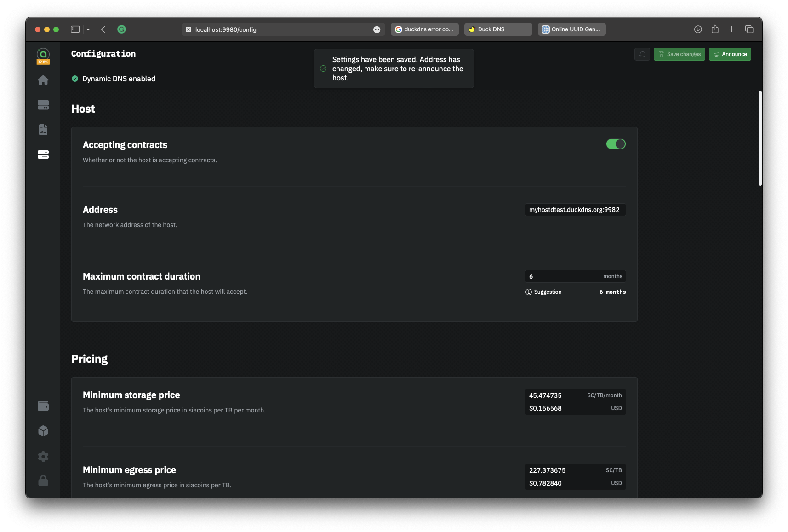Screen dimensions: 788x532
Task: Toggle the Accepting contracts switch
Action: 616,144
